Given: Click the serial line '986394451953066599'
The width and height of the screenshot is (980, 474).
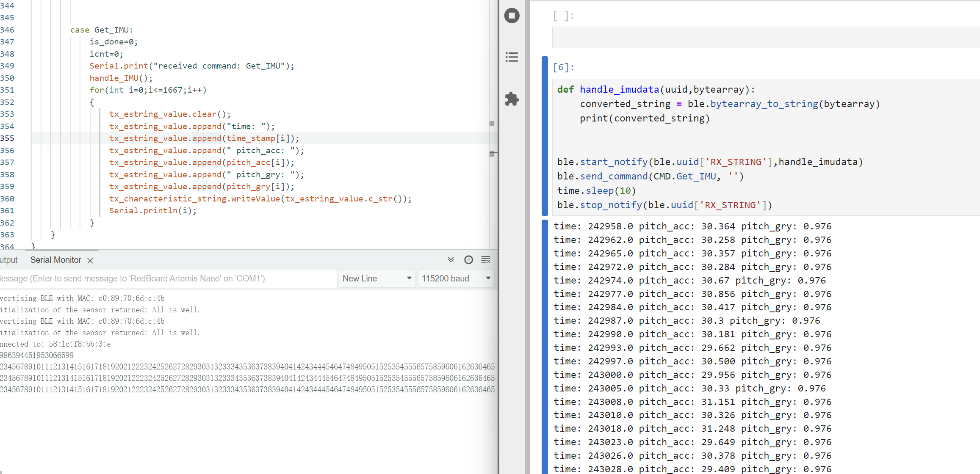Looking at the screenshot, I should [37, 355].
